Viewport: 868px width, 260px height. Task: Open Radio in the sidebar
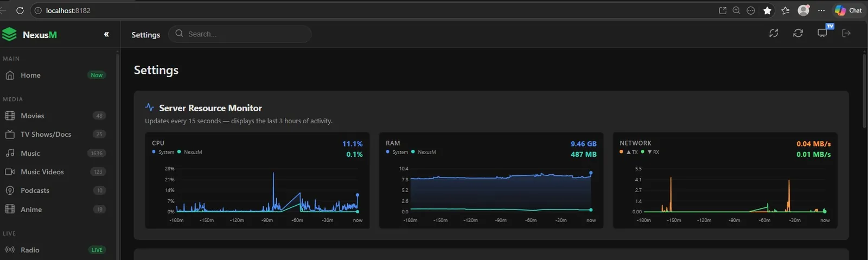54,250
